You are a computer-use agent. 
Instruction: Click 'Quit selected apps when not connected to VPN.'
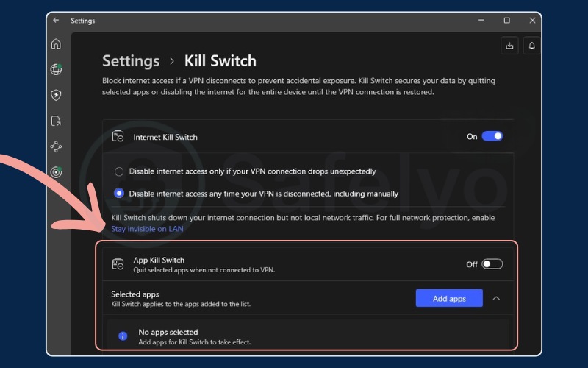point(204,270)
